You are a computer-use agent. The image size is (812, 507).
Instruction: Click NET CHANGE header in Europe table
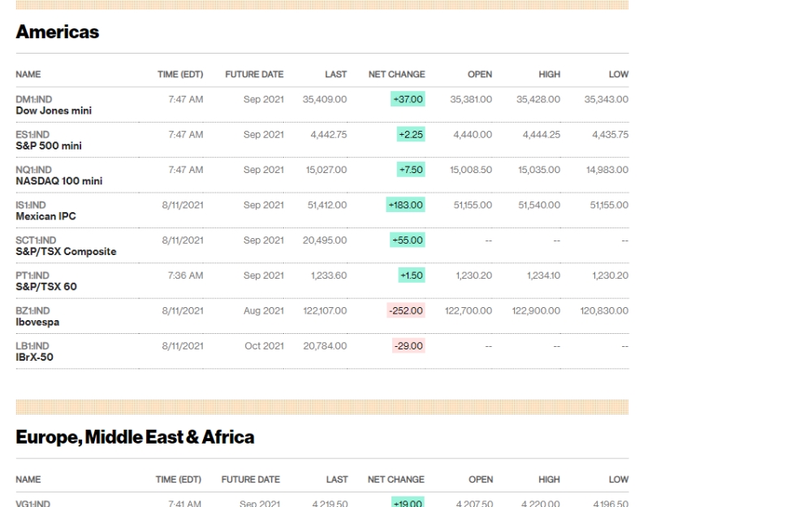(x=396, y=479)
